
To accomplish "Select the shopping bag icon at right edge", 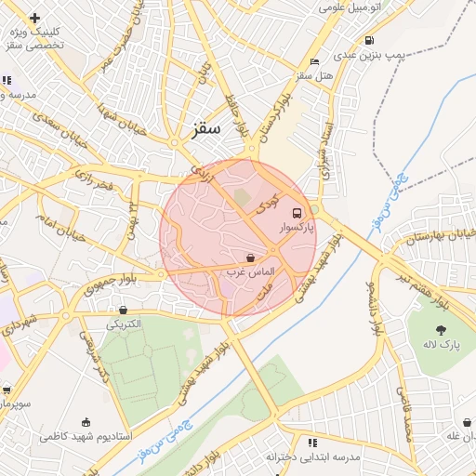I will pyautogui.click(x=467, y=422).
